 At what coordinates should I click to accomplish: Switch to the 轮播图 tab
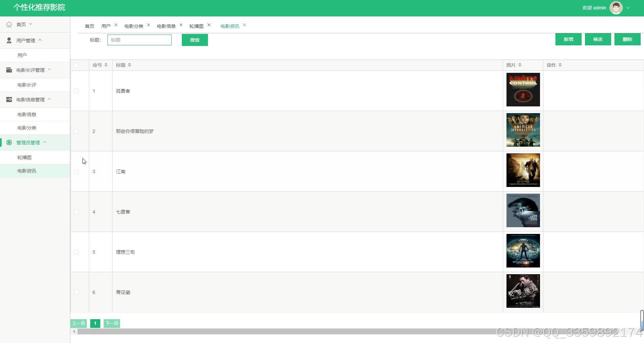click(197, 26)
